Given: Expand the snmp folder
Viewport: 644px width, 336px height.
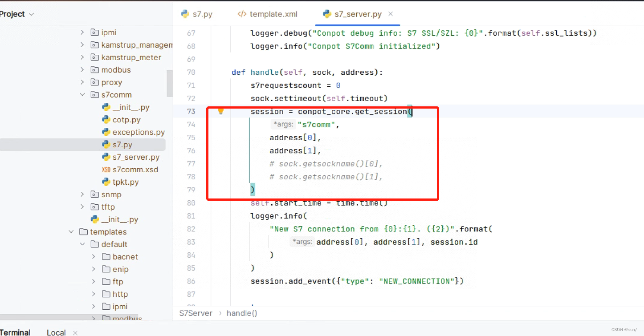Looking at the screenshot, I should point(82,194).
